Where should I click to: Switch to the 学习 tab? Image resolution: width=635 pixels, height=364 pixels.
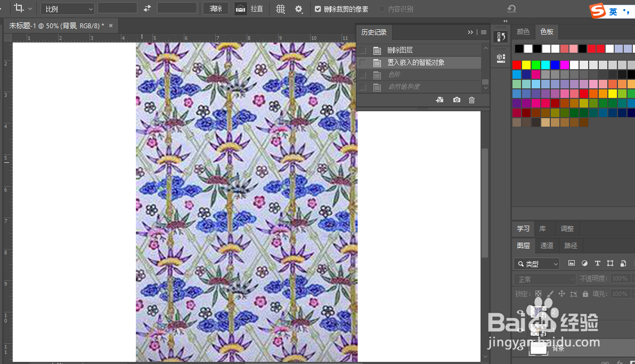[x=523, y=228]
